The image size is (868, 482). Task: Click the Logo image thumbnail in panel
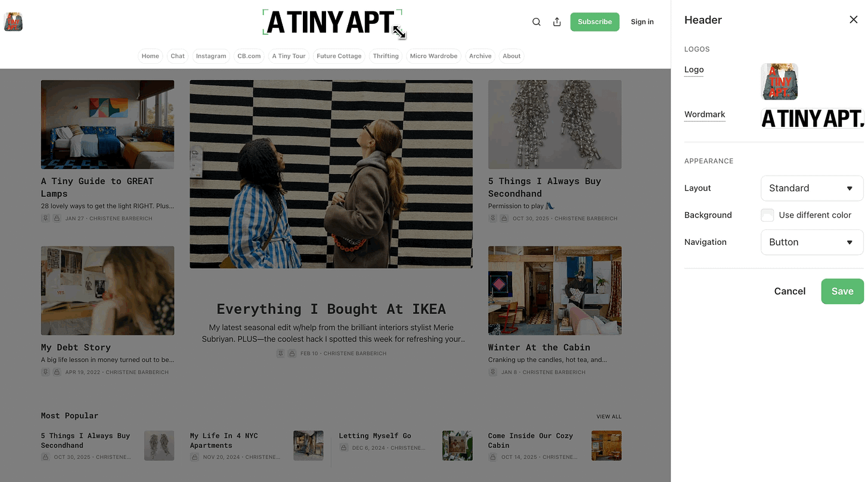(x=779, y=82)
